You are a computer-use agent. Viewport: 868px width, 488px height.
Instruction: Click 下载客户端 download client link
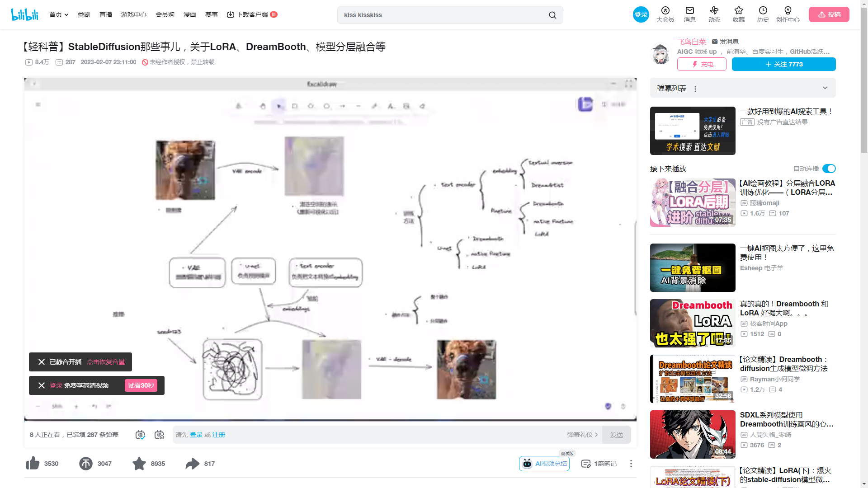[252, 14]
